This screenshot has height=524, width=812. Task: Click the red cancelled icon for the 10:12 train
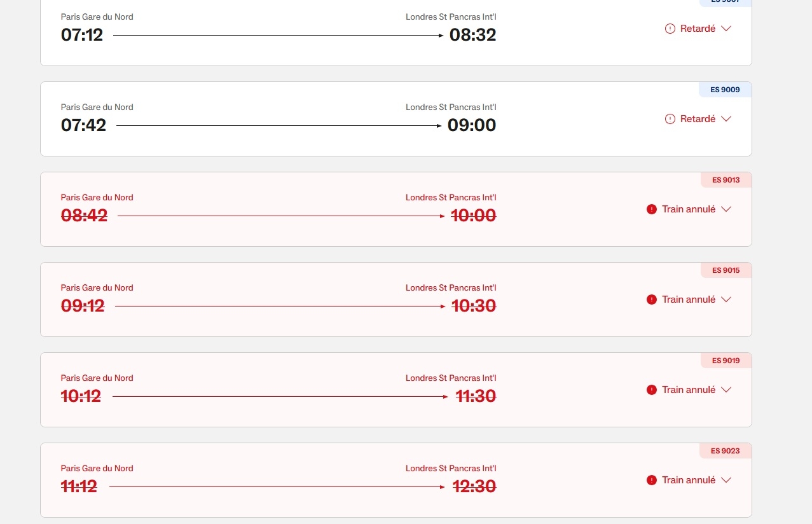pos(651,390)
